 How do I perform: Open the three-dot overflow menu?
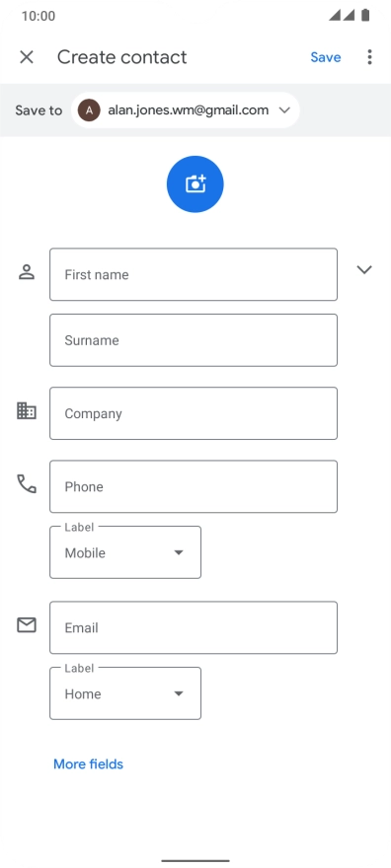[x=369, y=57]
